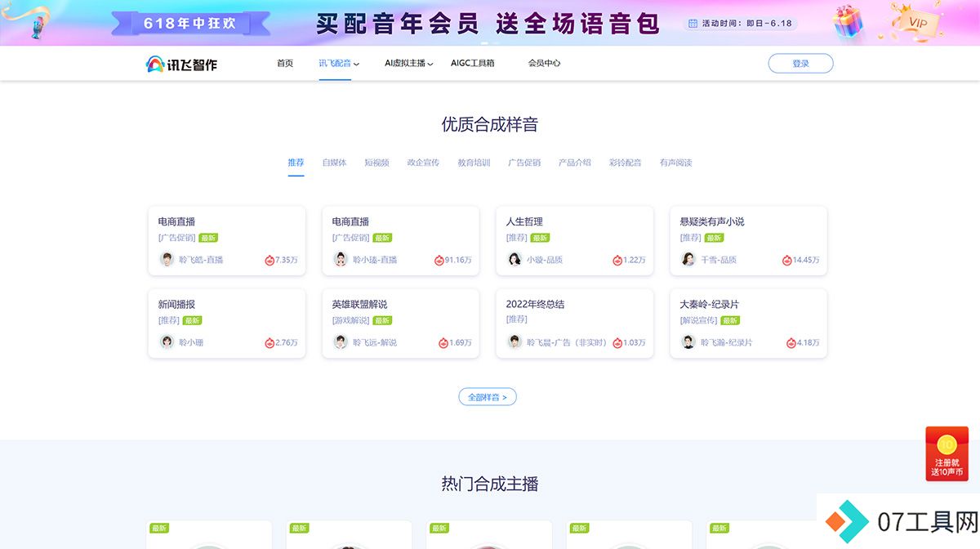Go to 首页 in navigation

[285, 63]
